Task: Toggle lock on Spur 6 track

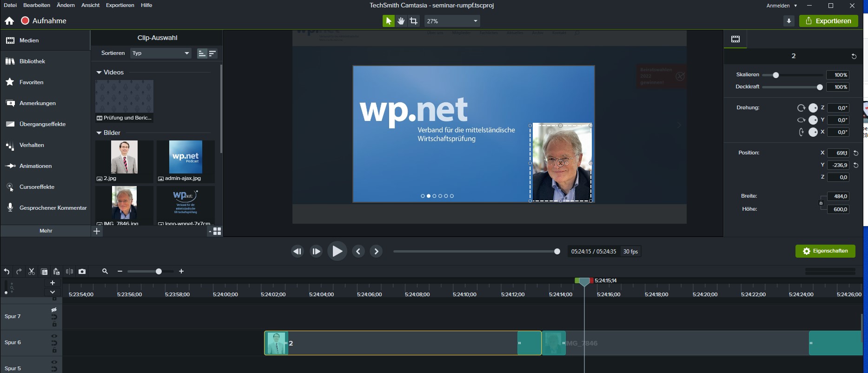Action: (x=54, y=350)
